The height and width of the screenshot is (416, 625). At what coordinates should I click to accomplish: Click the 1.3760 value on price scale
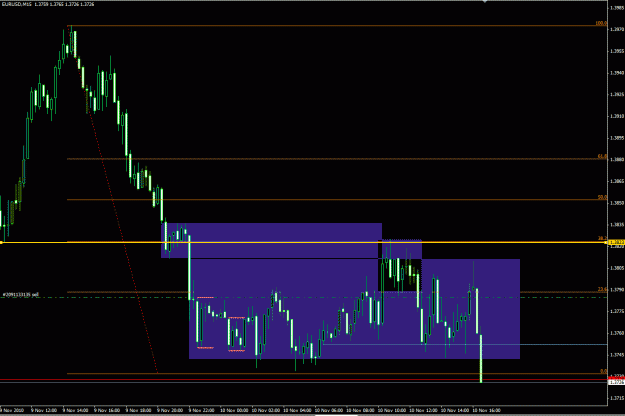coord(617,333)
